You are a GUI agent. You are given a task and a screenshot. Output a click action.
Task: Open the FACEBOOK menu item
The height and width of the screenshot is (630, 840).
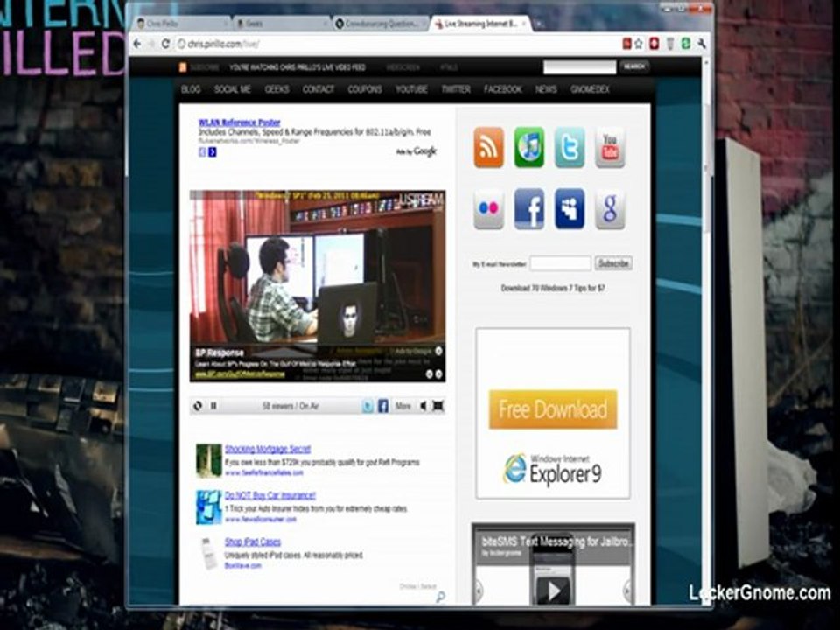pyautogui.click(x=503, y=89)
